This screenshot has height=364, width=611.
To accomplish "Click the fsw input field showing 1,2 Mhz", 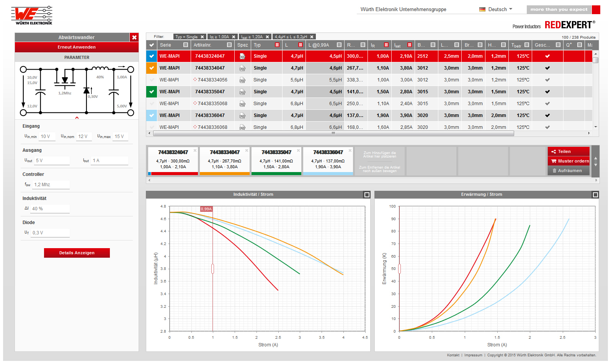I will click(x=51, y=185).
